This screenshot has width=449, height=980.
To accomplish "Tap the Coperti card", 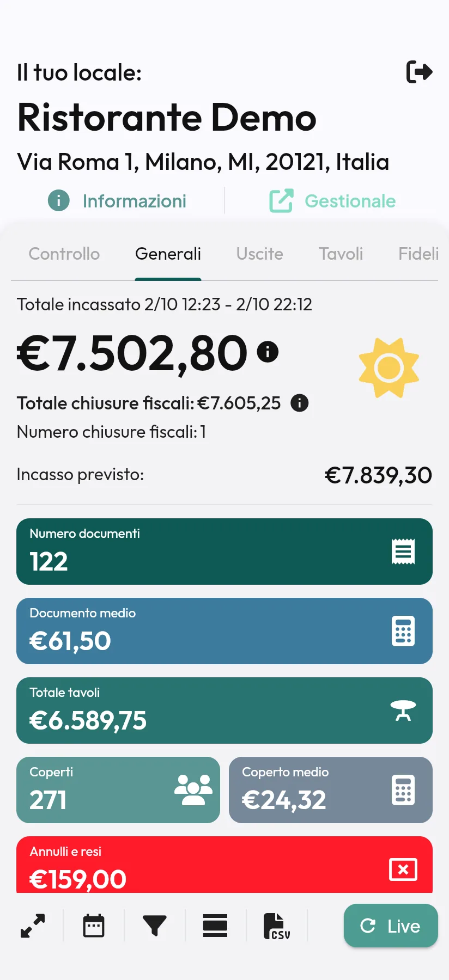I will 118,790.
